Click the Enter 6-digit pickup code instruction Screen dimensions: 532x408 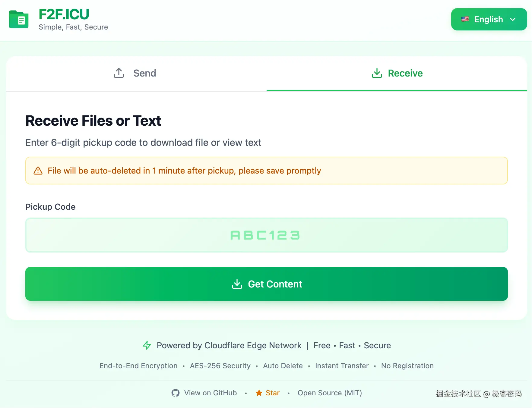pyautogui.click(x=143, y=143)
